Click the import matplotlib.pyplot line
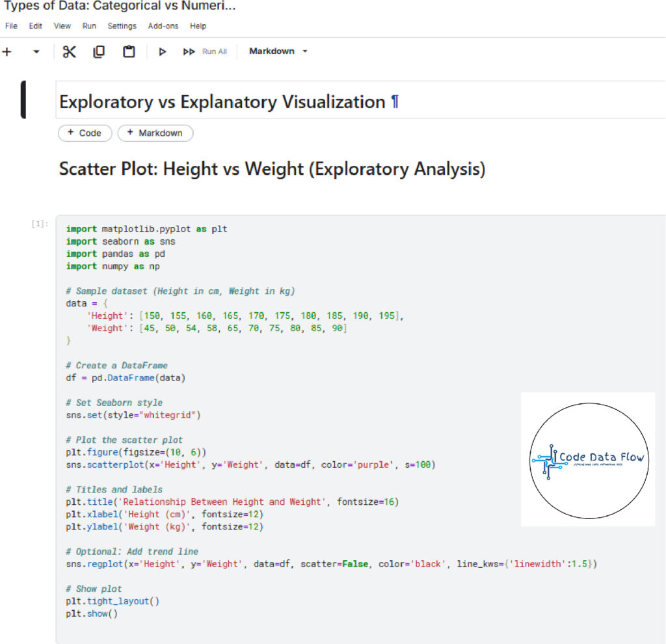 146,229
